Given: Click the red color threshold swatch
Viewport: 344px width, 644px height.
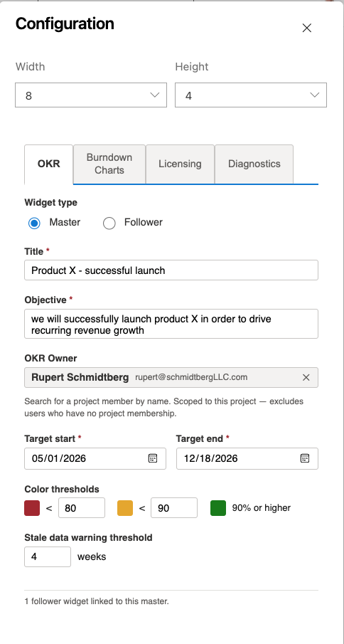Looking at the screenshot, I should point(32,508).
